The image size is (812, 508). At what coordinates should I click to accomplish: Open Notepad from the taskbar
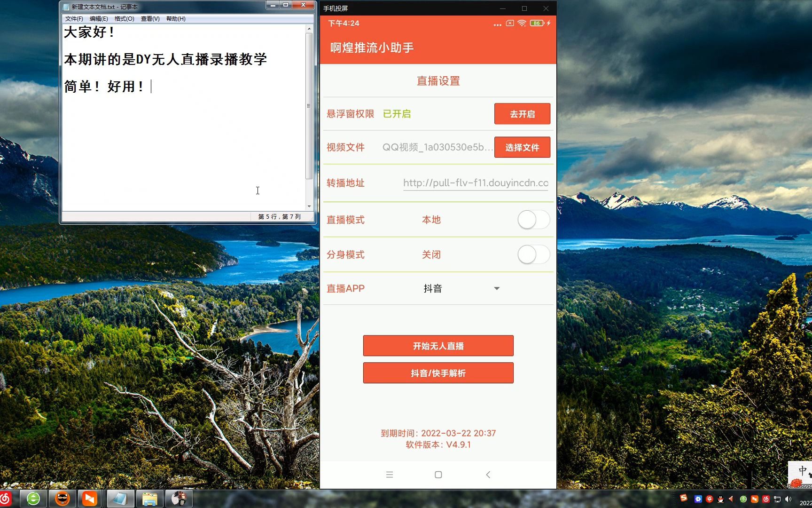click(120, 498)
